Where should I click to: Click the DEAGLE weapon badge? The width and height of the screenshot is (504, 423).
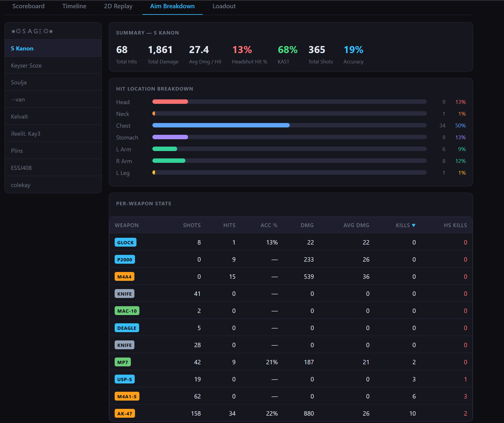coord(127,328)
